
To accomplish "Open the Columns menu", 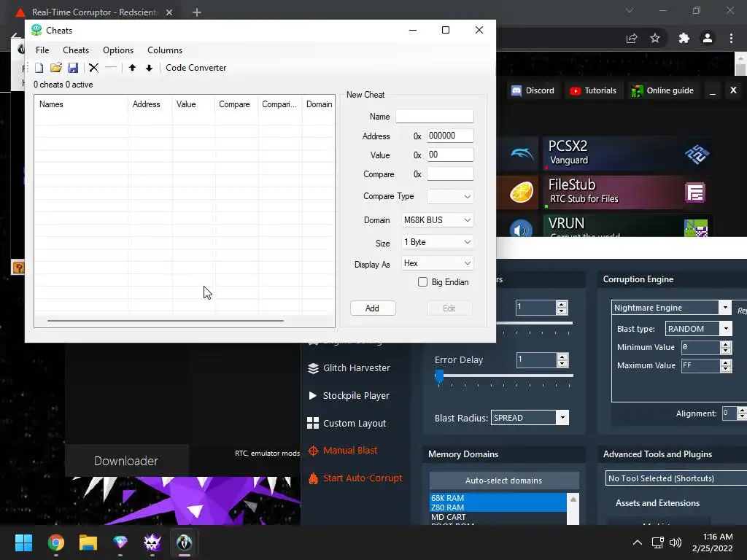I will (165, 50).
